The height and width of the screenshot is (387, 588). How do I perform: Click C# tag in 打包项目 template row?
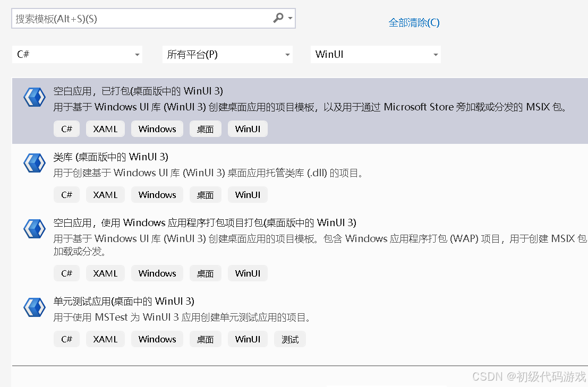[x=67, y=273]
